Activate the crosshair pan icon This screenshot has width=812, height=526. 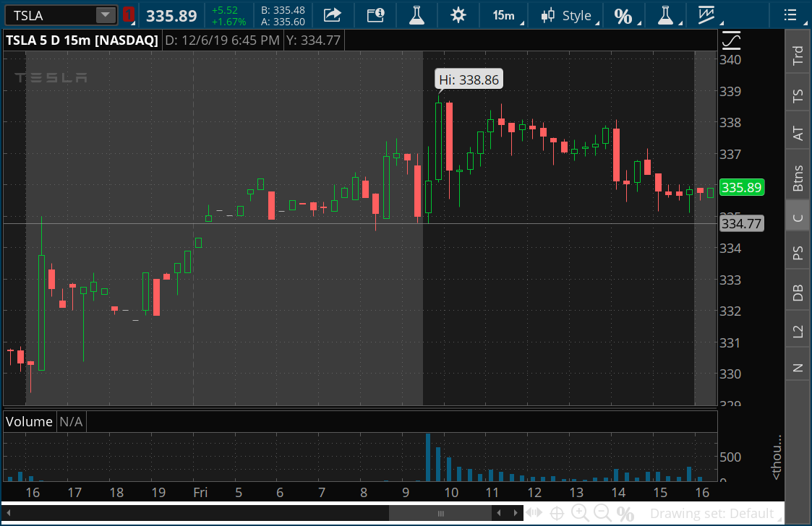click(x=557, y=514)
